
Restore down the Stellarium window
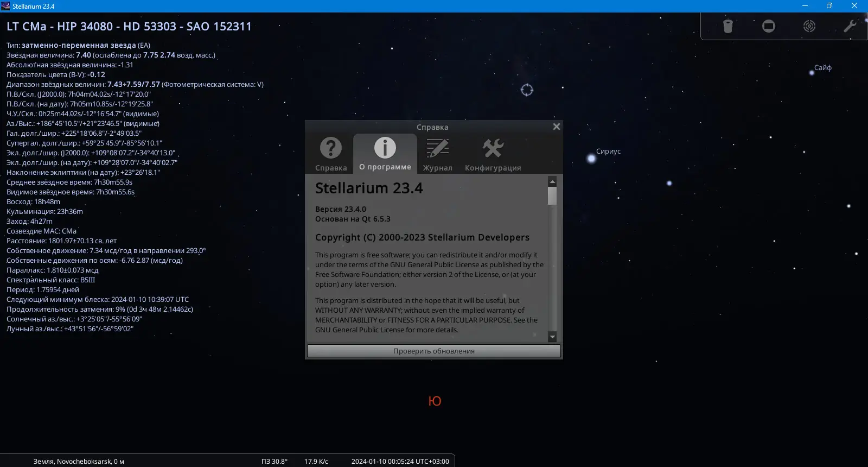point(829,6)
